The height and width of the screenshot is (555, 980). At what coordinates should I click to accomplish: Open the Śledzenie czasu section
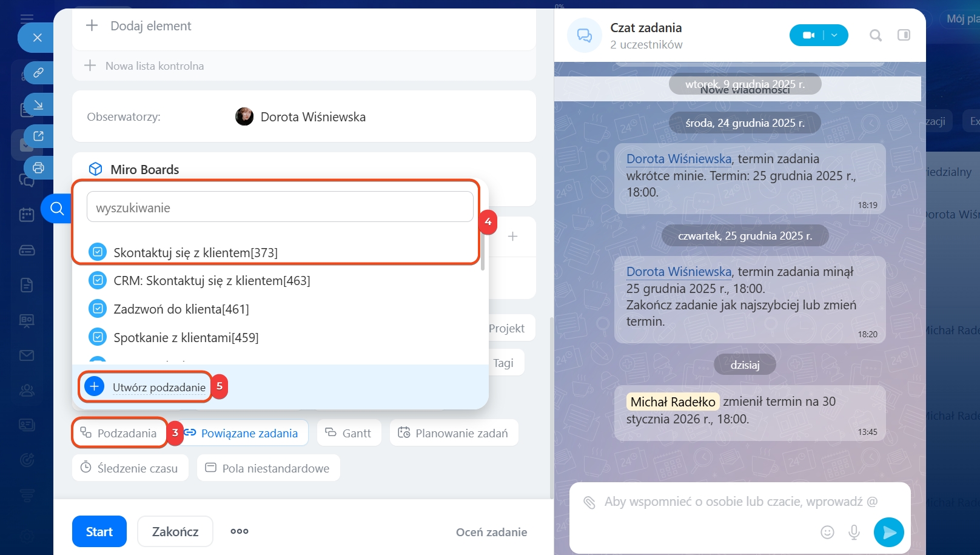click(x=130, y=468)
